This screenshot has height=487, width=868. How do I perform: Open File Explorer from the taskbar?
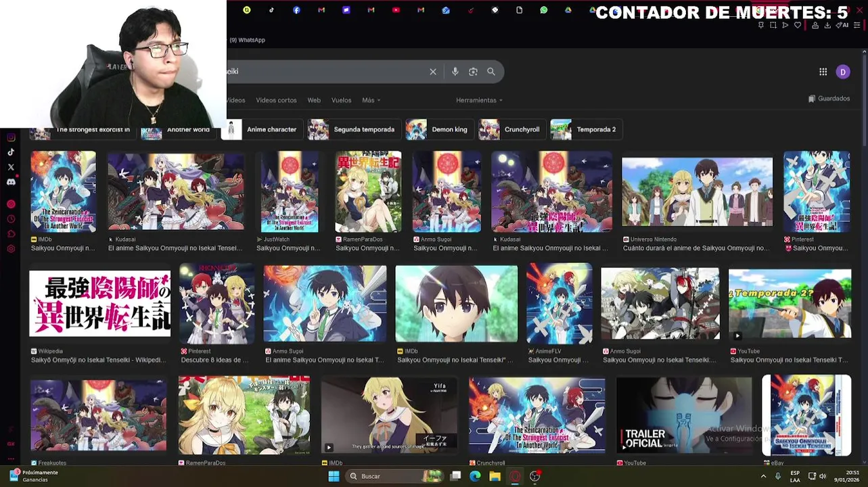coord(495,476)
